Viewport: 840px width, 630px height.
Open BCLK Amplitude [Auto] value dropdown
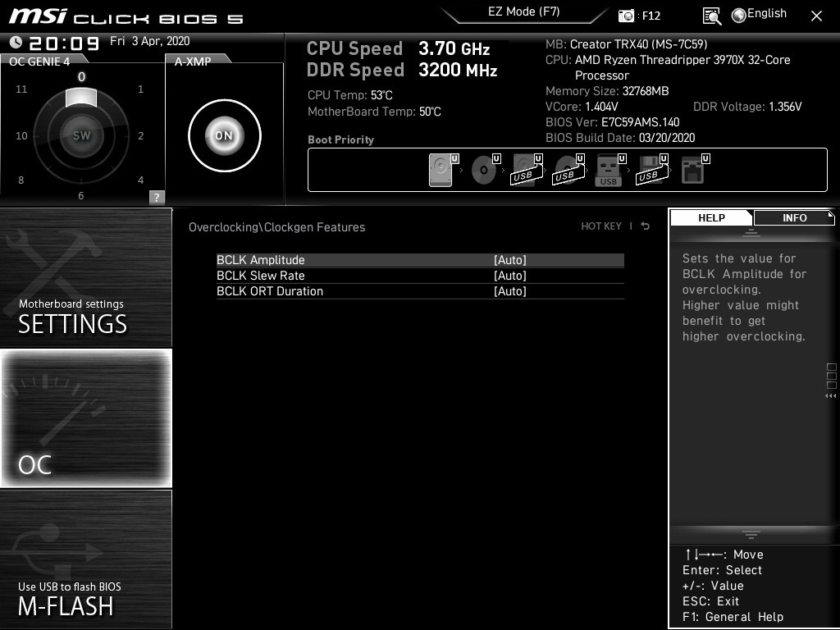click(510, 260)
